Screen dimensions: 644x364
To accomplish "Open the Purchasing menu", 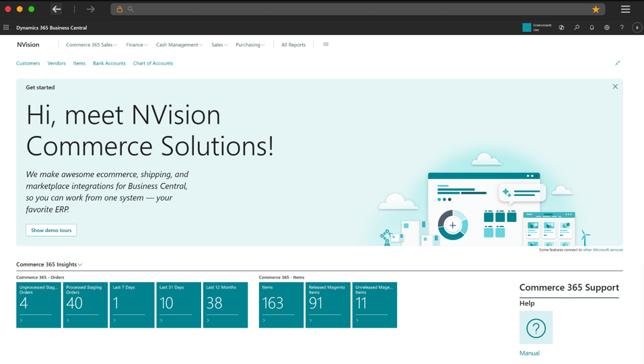I will pyautogui.click(x=250, y=45).
